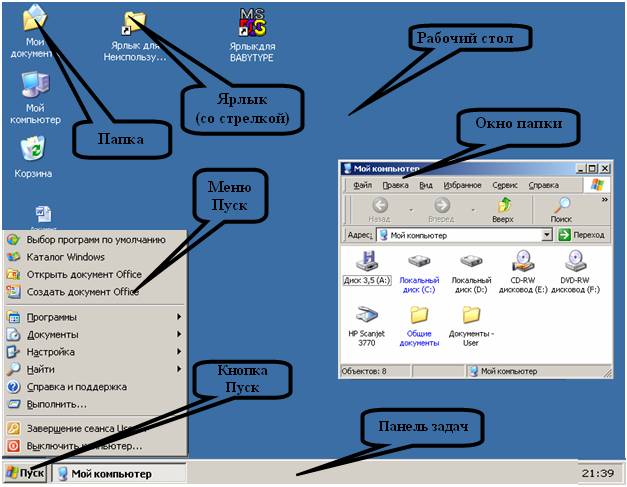Viewport: 627px width, 487px height.
Task: Open the Правка menu
Action: pos(395,185)
